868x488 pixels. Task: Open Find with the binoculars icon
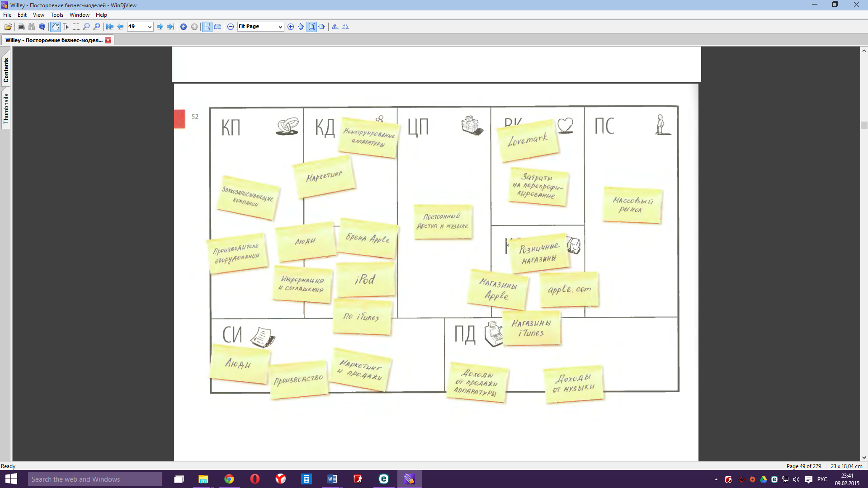[x=32, y=27]
